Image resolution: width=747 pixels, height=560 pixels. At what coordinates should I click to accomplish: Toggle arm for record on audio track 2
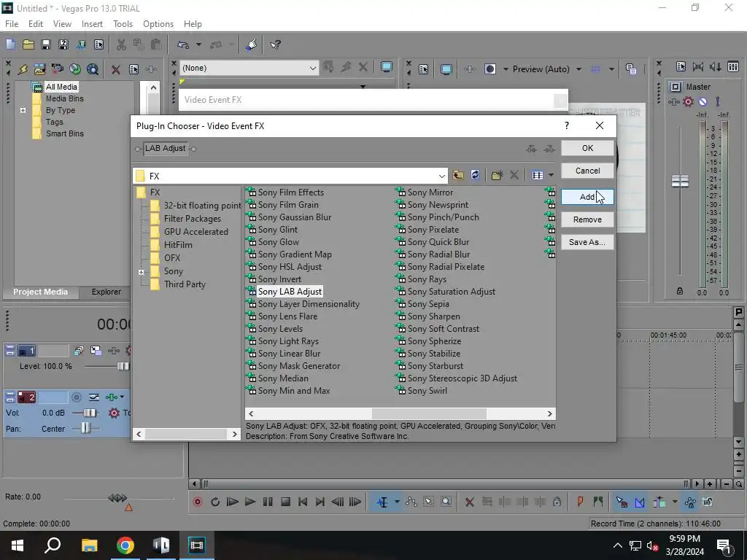tap(76, 397)
